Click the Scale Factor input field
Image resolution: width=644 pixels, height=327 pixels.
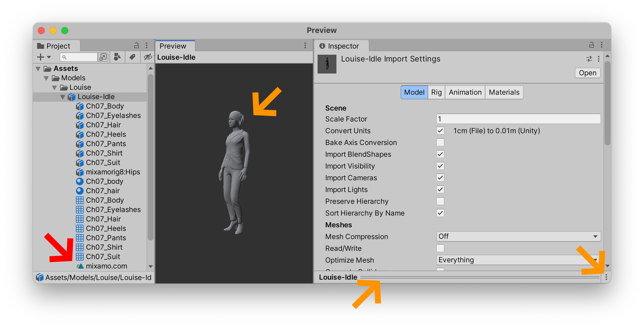pyautogui.click(x=518, y=119)
